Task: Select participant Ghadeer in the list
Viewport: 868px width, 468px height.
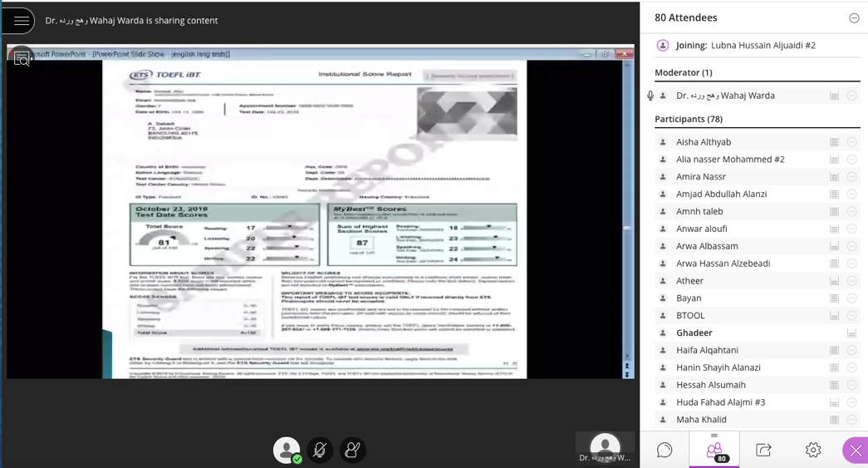Action: [x=694, y=333]
